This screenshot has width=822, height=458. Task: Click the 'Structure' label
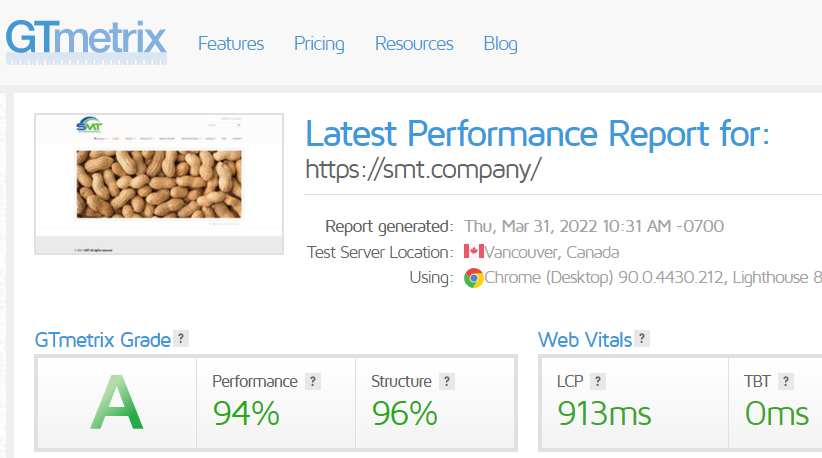pos(401,381)
